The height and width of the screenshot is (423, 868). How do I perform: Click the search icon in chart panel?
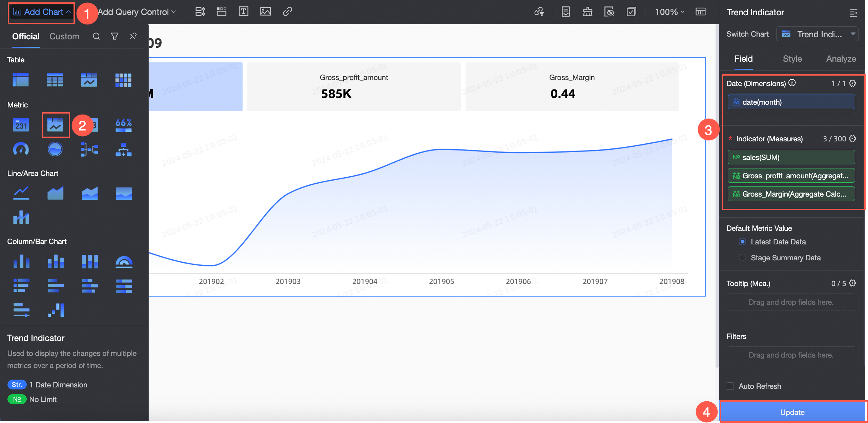[96, 36]
